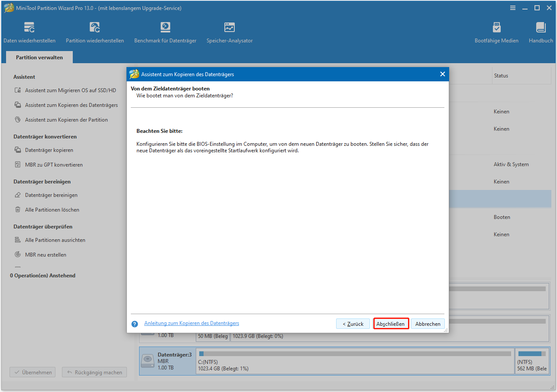
Task: Open the Anleitung zum Kopieren des Datenträgers link
Action: 191,323
